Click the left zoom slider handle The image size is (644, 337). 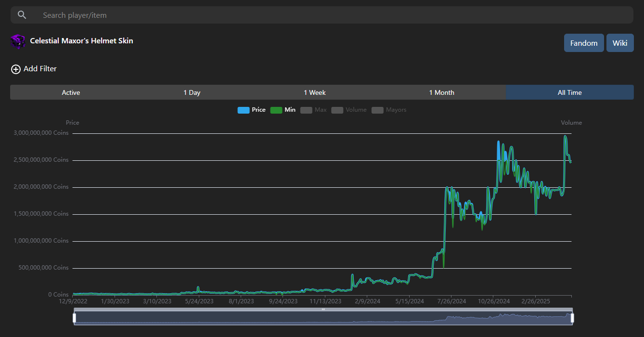[74, 318]
